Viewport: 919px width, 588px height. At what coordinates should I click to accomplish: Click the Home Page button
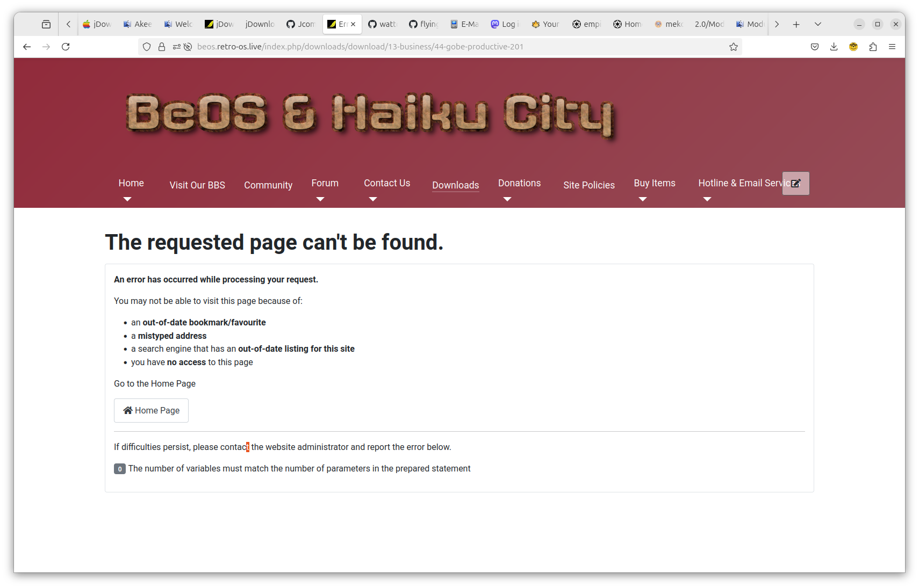point(151,410)
